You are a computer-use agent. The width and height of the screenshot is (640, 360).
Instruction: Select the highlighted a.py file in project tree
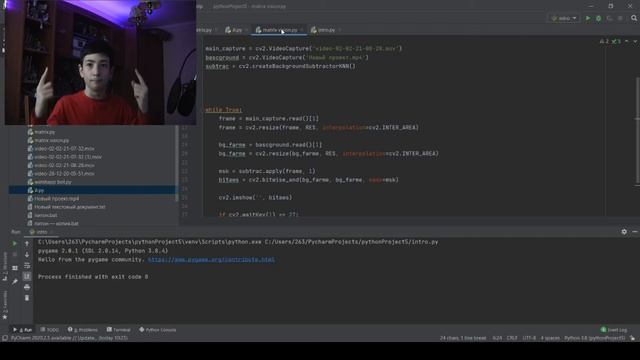coord(93,190)
